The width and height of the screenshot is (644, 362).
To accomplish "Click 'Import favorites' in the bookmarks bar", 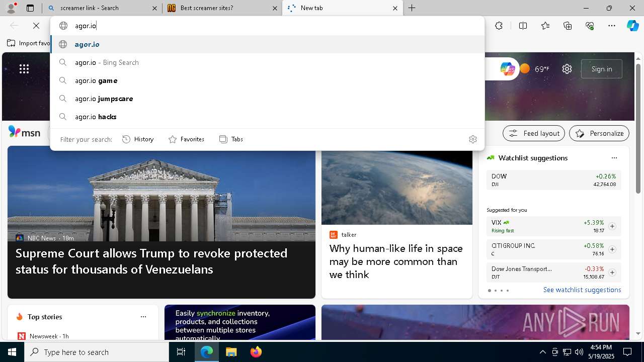I will [29, 43].
